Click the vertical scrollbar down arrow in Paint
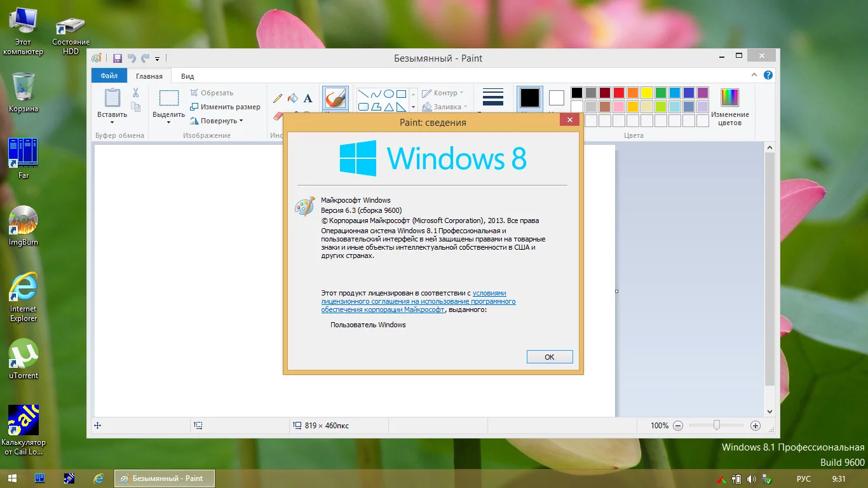The image size is (868, 488). click(x=770, y=412)
